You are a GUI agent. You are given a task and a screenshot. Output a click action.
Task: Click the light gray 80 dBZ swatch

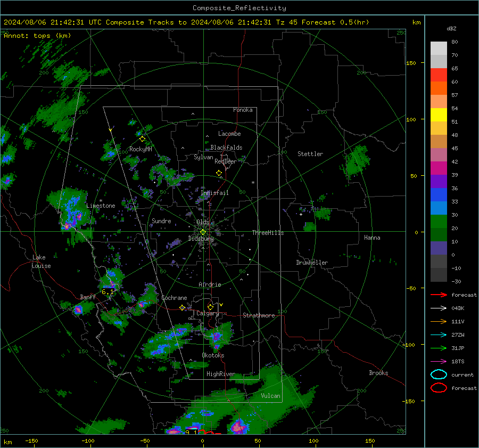[x=439, y=48]
